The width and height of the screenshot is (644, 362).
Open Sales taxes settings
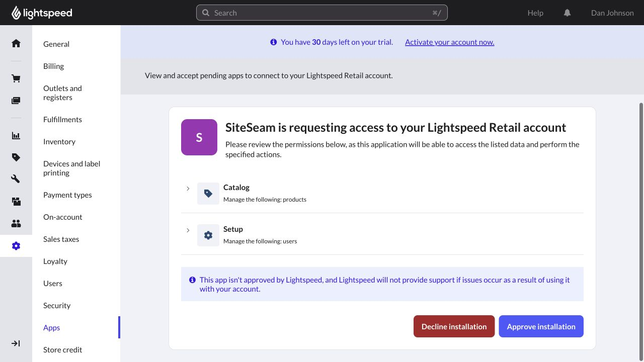(x=61, y=239)
